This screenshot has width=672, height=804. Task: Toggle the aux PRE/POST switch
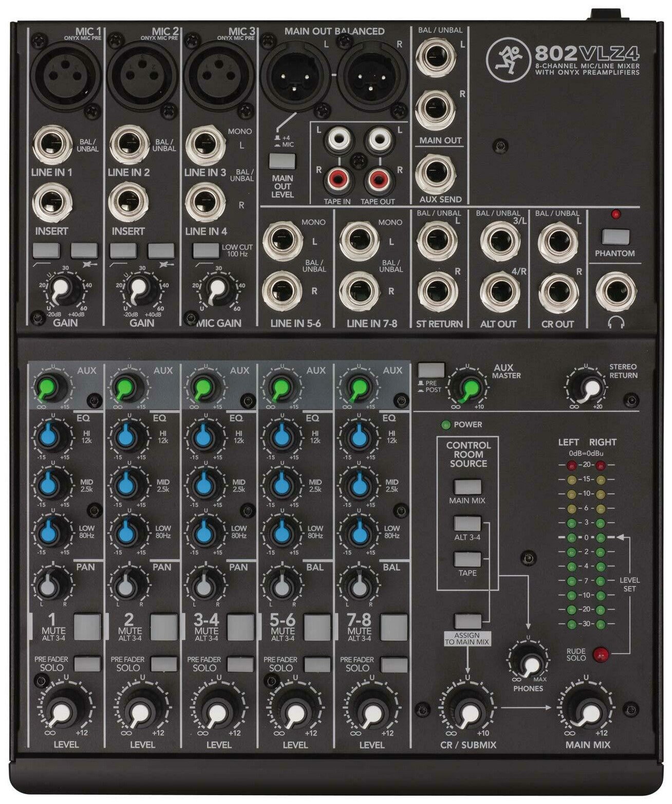pyautogui.click(x=432, y=370)
